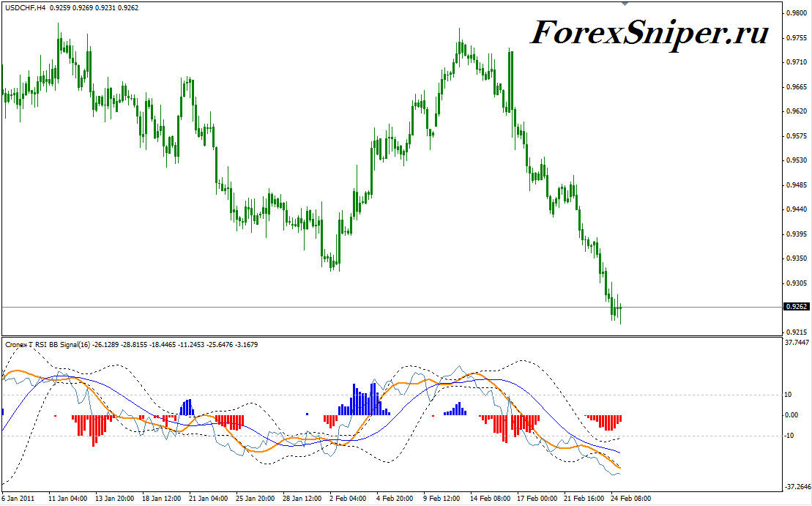Viewport: 812px width, 506px height.
Task: Click the 0.9620 price scale label
Action: point(796,111)
